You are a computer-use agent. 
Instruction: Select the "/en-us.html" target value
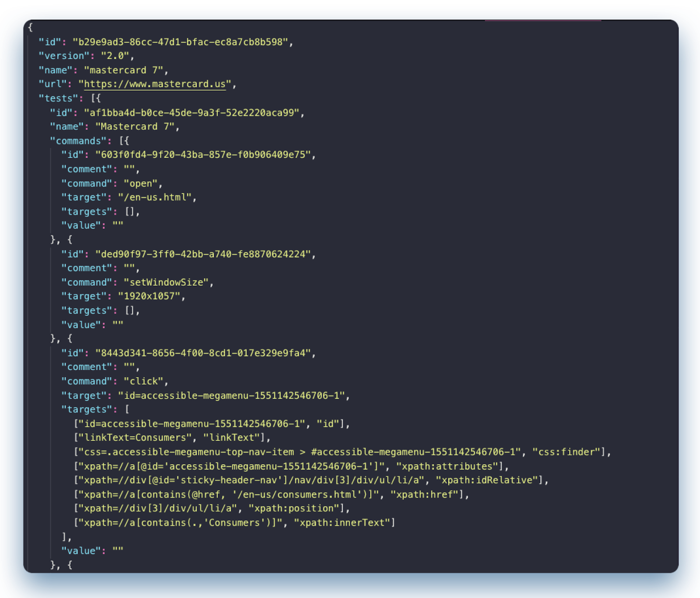coord(155,197)
